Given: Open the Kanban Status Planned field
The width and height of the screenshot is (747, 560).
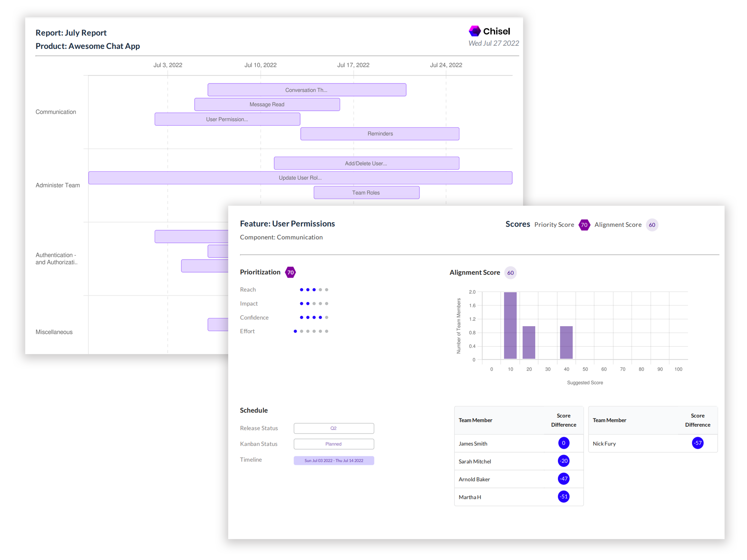Looking at the screenshot, I should [x=334, y=444].
